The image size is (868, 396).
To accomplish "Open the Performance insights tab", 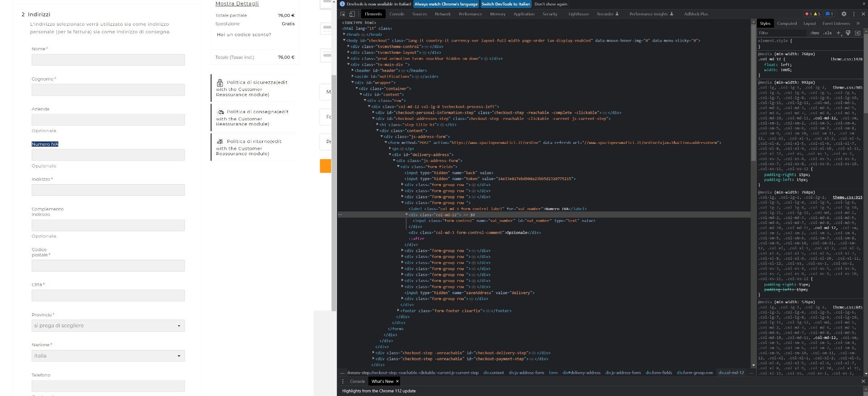I will [x=651, y=14].
